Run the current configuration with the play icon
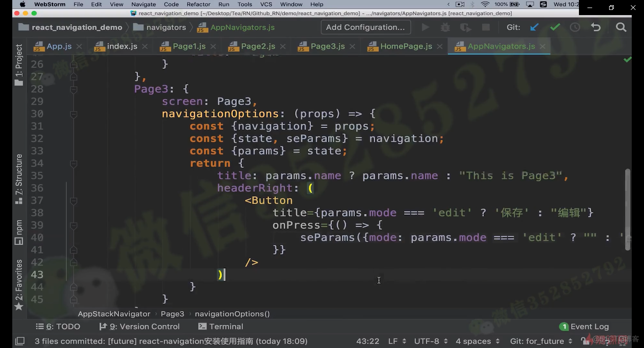This screenshot has width=644, height=348. [425, 27]
